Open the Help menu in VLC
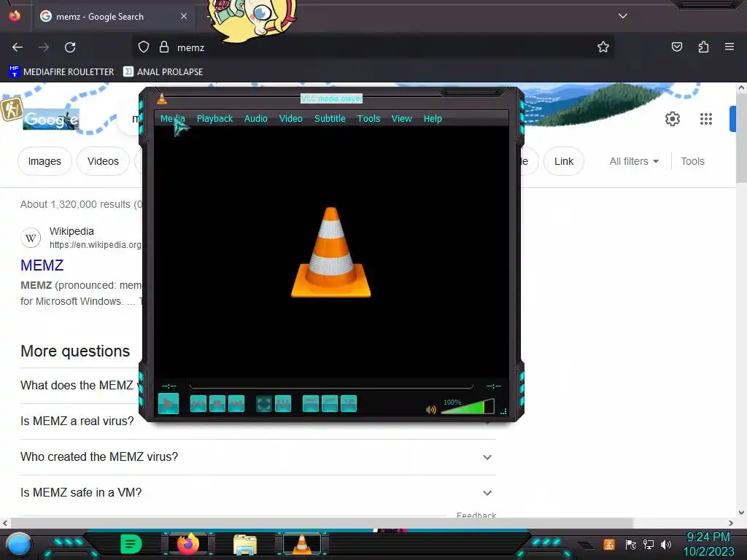747x560 pixels. [433, 119]
